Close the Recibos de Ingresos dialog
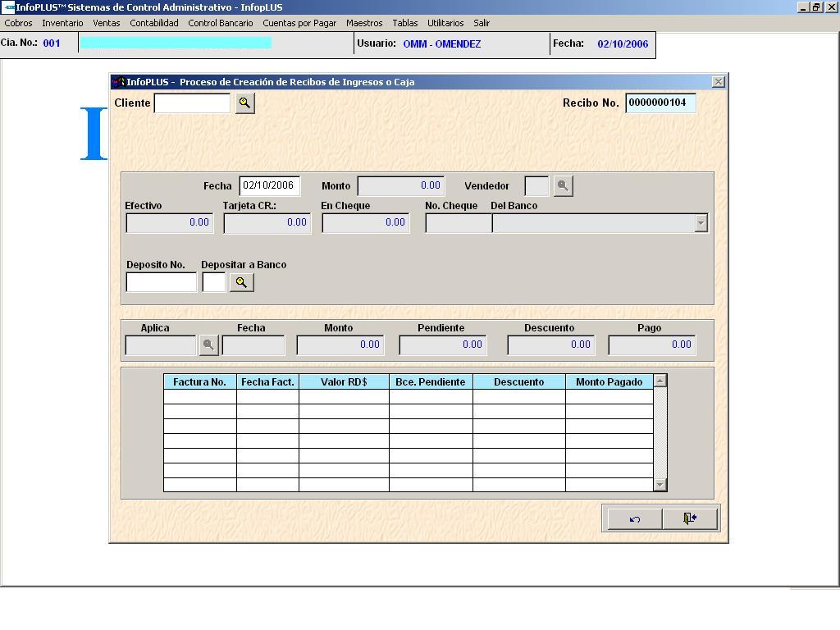The image size is (840, 630). (719, 81)
